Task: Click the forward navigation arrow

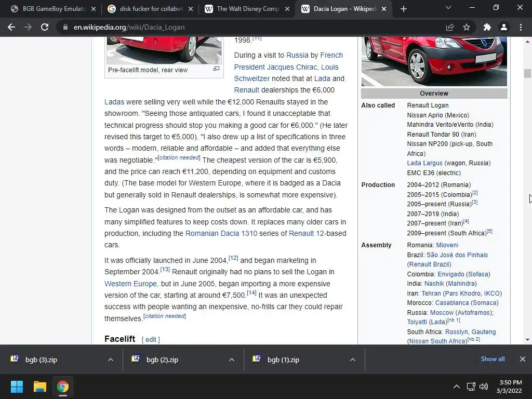Action: 28,27
